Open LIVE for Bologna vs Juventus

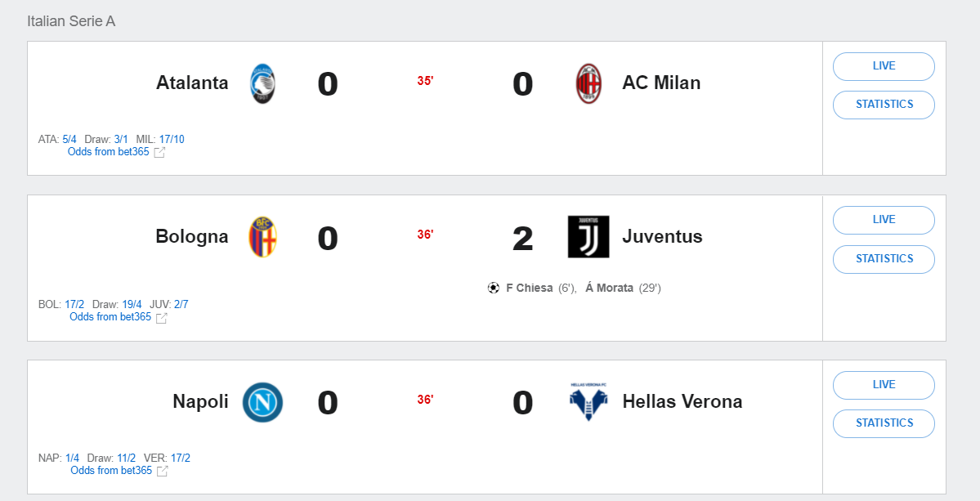coord(884,220)
